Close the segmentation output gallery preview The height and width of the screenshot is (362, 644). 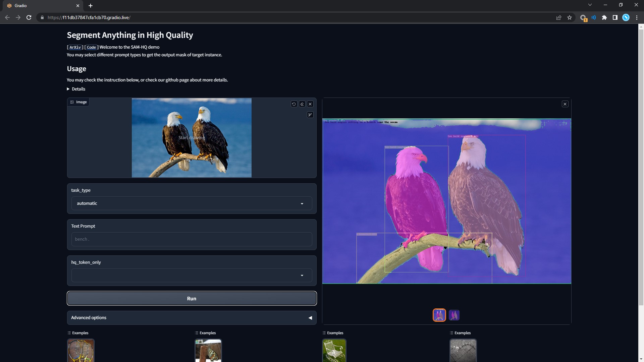point(565,104)
